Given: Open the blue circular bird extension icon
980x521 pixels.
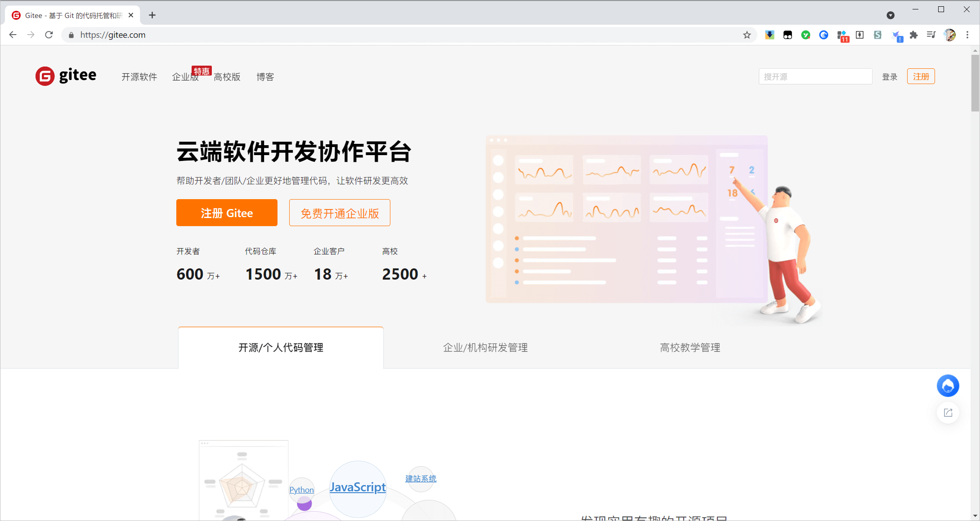Looking at the screenshot, I should (x=823, y=35).
